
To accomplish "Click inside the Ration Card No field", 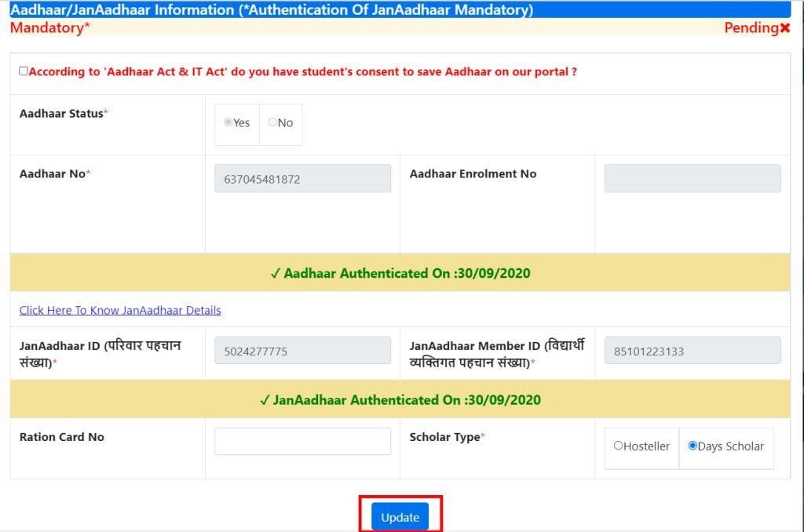I will (302, 441).
